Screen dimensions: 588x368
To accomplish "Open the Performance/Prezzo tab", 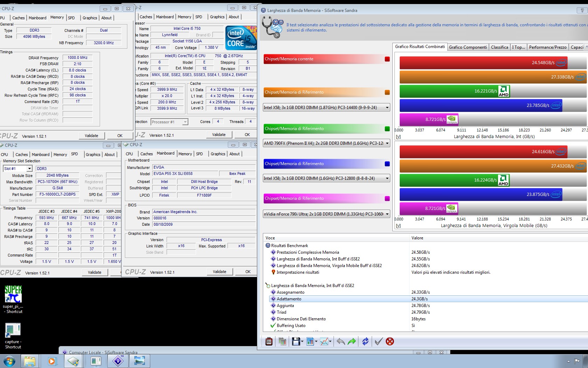I will pyautogui.click(x=547, y=47).
